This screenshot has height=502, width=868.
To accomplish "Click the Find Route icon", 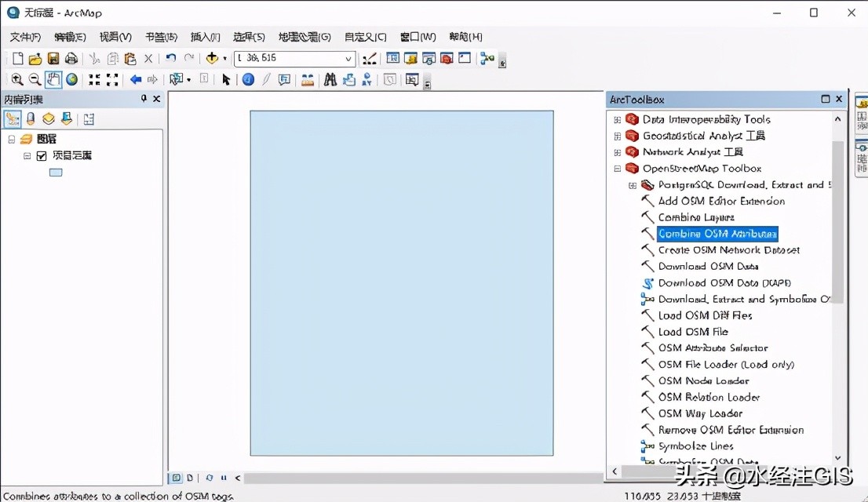I will (348, 80).
